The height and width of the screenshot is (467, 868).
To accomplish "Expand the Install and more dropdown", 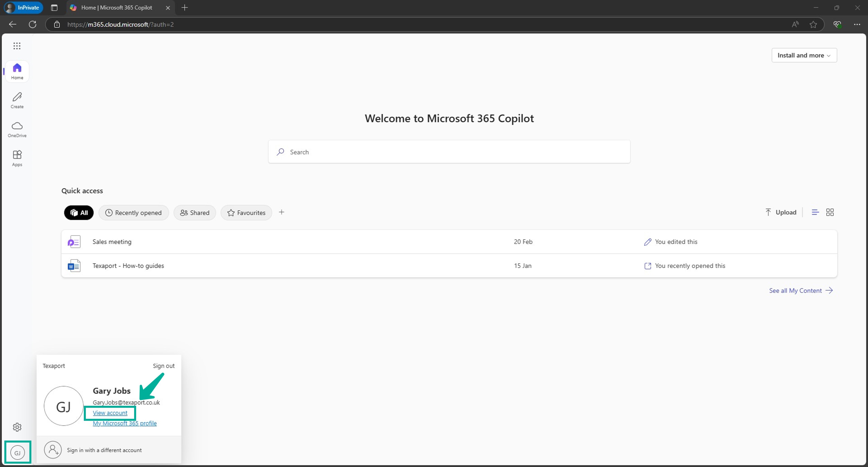I will click(804, 55).
